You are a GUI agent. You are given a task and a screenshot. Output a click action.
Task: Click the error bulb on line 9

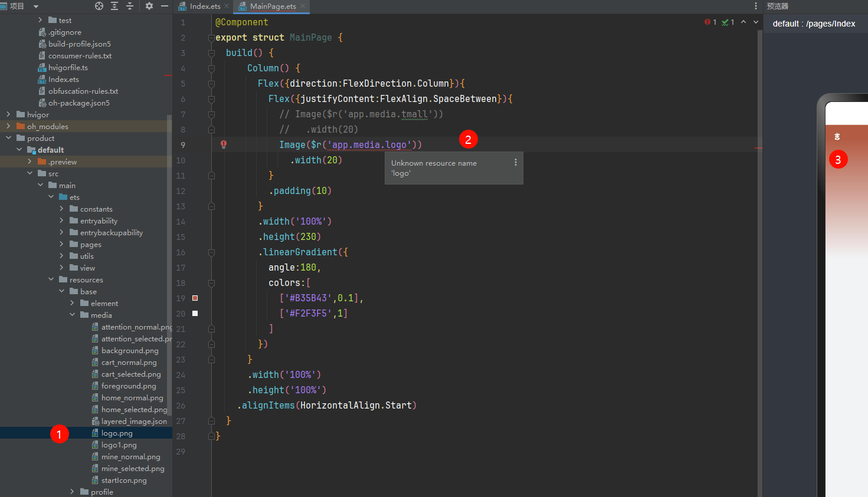pyautogui.click(x=224, y=144)
